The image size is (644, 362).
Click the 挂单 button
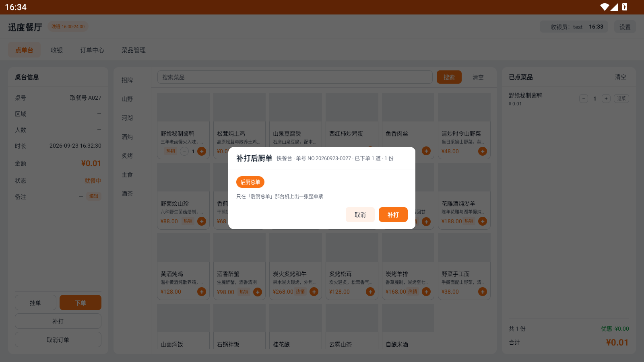pos(35,303)
